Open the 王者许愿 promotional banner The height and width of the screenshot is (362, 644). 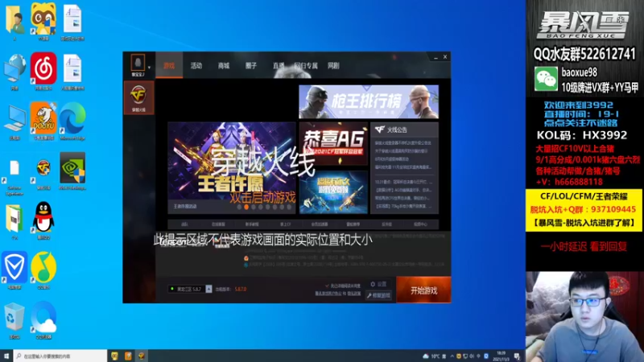tap(232, 167)
